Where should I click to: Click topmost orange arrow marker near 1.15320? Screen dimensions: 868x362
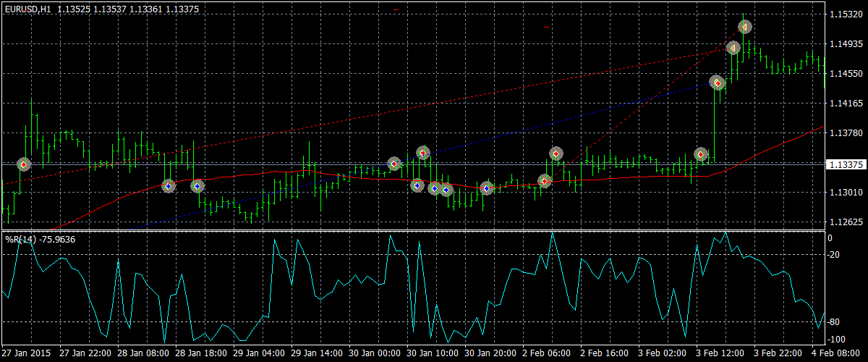[745, 27]
